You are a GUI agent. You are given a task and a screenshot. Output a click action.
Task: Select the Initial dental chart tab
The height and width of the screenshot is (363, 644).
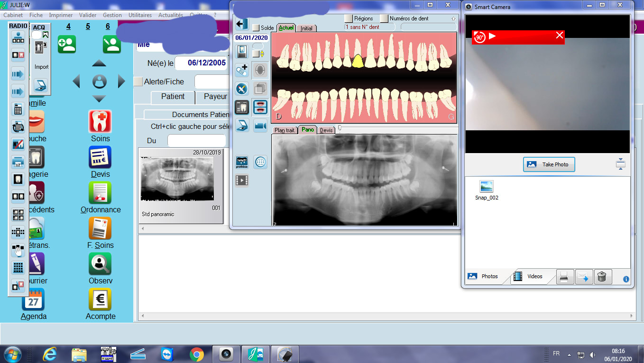click(306, 28)
